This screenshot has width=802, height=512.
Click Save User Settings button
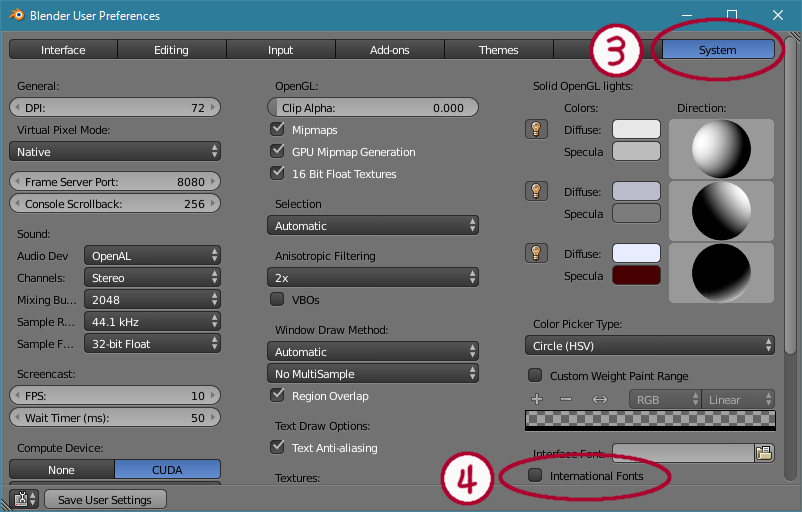(x=104, y=499)
